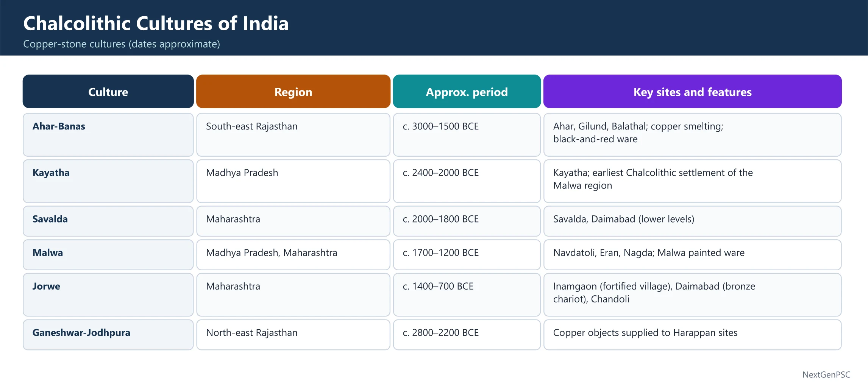868x388 pixels.
Task: Click the Ahar, Gilund, Balathal features cell
Action: coord(692,135)
